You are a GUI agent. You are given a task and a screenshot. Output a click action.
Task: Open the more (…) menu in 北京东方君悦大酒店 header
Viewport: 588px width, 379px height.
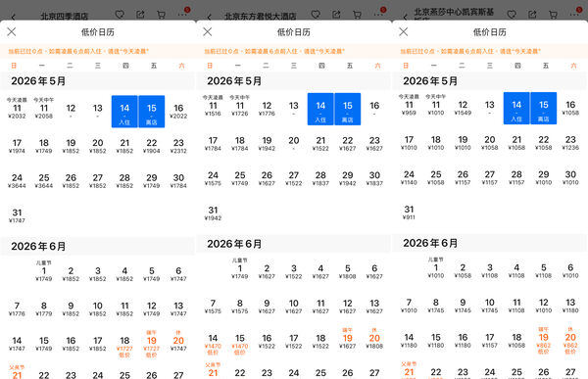click(378, 15)
